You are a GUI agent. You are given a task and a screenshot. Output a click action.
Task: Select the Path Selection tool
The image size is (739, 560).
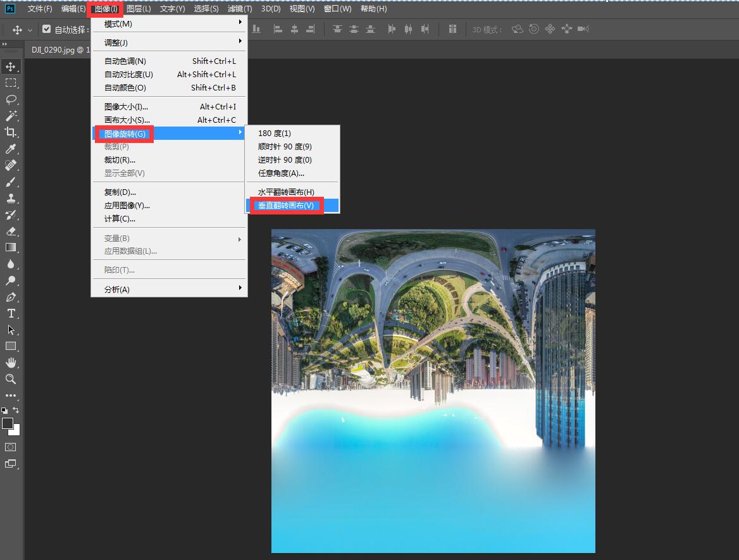click(10, 330)
